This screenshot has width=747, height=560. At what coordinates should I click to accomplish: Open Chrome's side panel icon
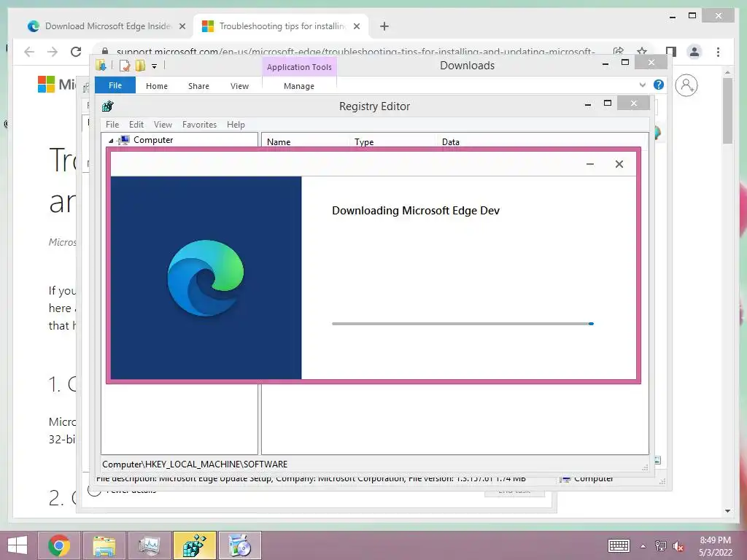[x=671, y=52]
